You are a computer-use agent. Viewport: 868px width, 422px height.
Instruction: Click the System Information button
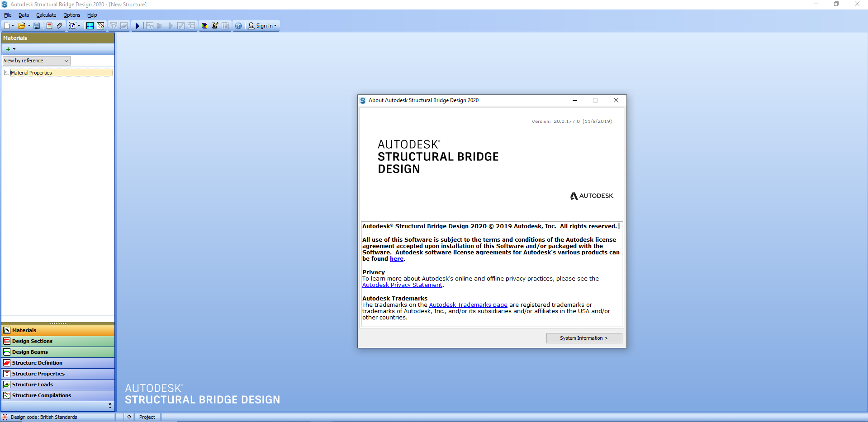(x=583, y=338)
